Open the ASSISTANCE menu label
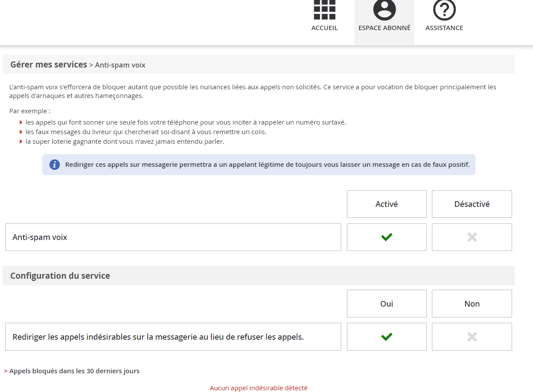The height and width of the screenshot is (392, 533). [444, 28]
